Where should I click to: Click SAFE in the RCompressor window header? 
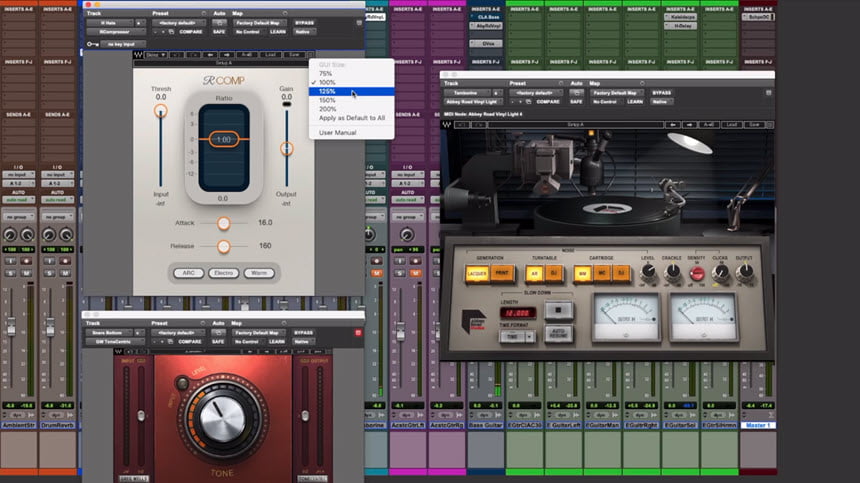219,32
